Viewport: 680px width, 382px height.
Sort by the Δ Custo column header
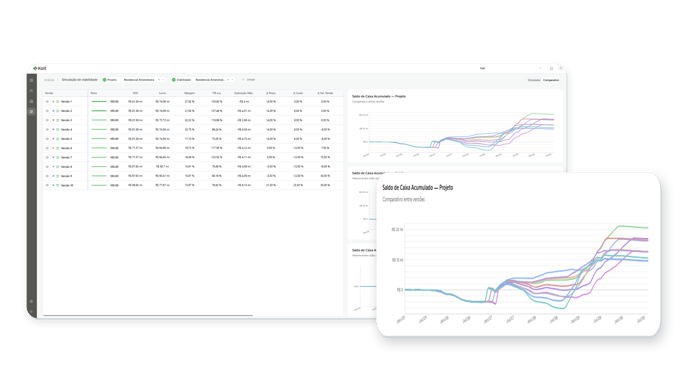click(298, 93)
